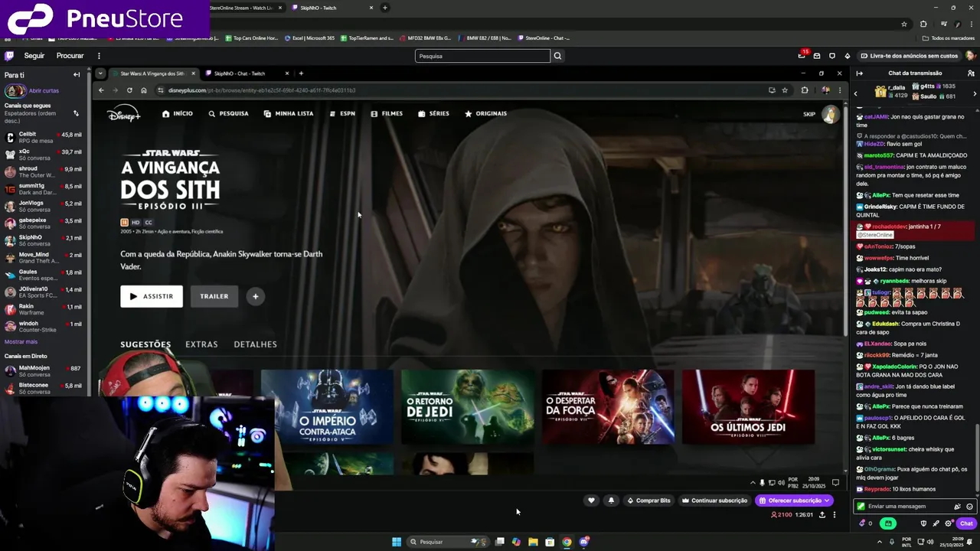Screen dimensions: 980x551
Task: Click the ASSISTIR play button
Action: pos(152,296)
